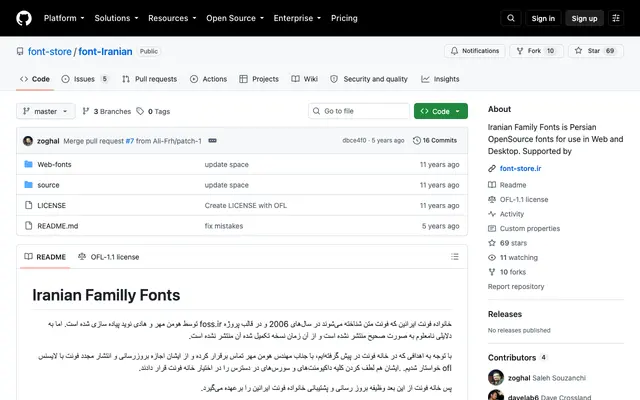Open the README outline list icon
Image resolution: width=640 pixels, height=400 pixels.
point(455,257)
